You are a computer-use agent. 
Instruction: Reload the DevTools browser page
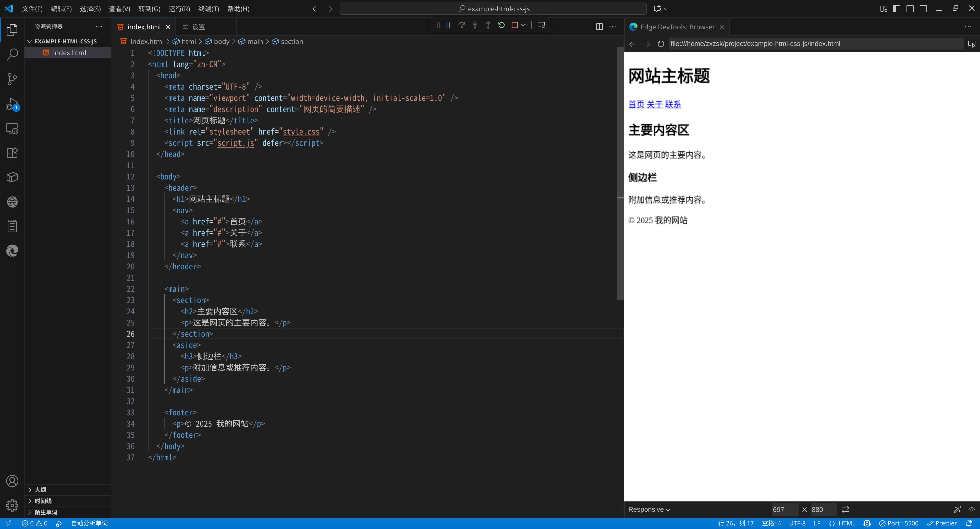pyautogui.click(x=661, y=44)
